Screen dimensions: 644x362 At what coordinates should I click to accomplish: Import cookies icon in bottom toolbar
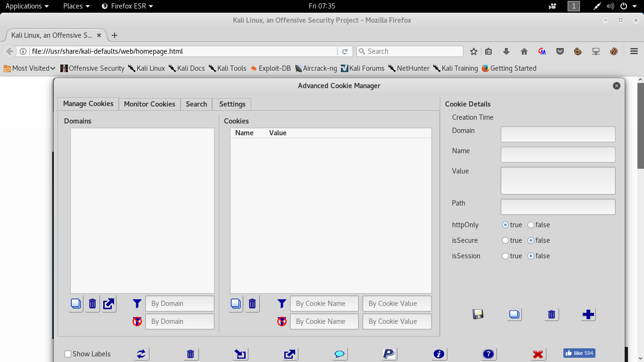[241, 354]
